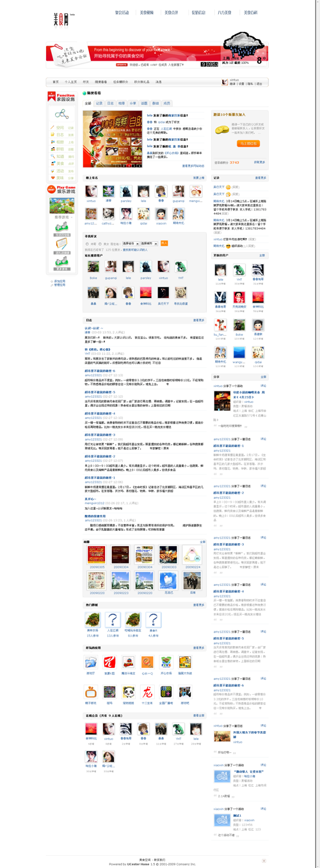320x868 pixels.
Task: Open the 聚会活动 top menu item
Action: click(122, 12)
